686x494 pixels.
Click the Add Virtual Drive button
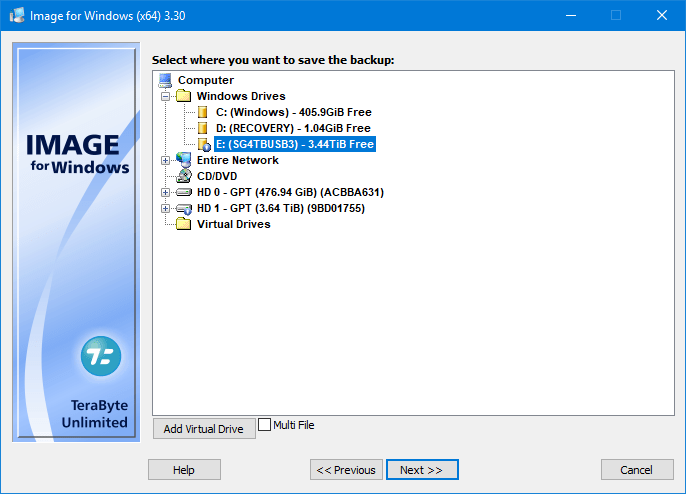pos(204,429)
